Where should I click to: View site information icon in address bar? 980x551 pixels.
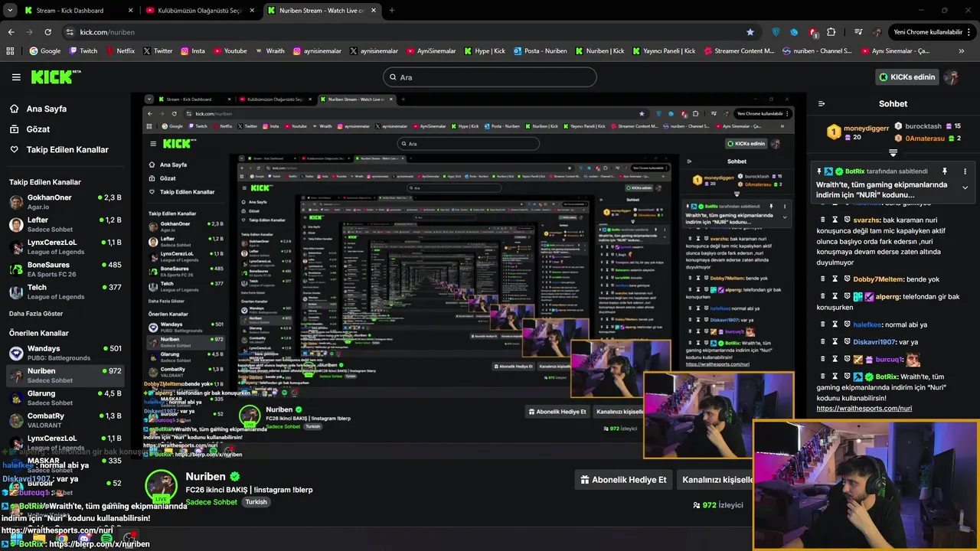pos(70,32)
